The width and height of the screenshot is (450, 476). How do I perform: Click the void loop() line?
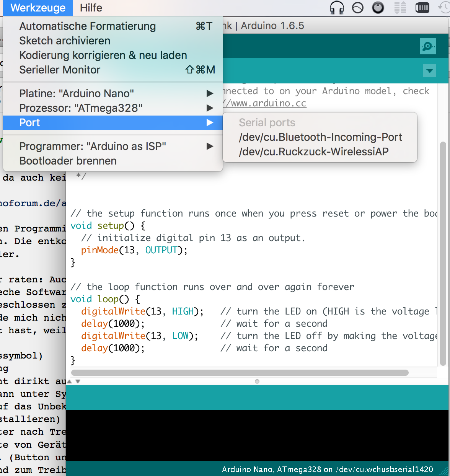(x=105, y=299)
